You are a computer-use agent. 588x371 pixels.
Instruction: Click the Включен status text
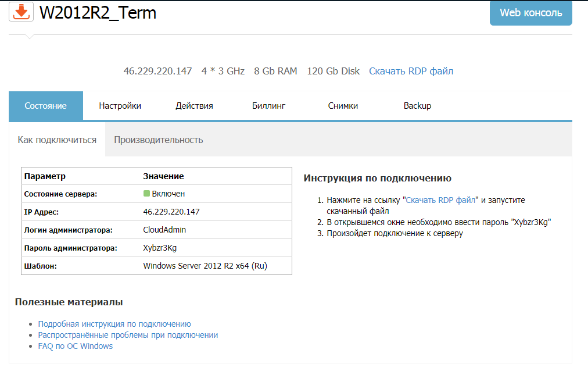click(168, 194)
